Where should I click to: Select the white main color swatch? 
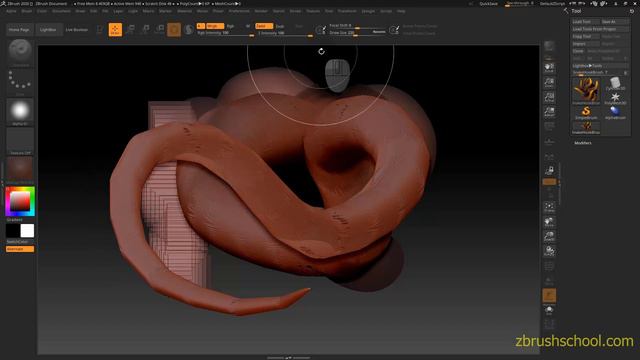[27, 231]
